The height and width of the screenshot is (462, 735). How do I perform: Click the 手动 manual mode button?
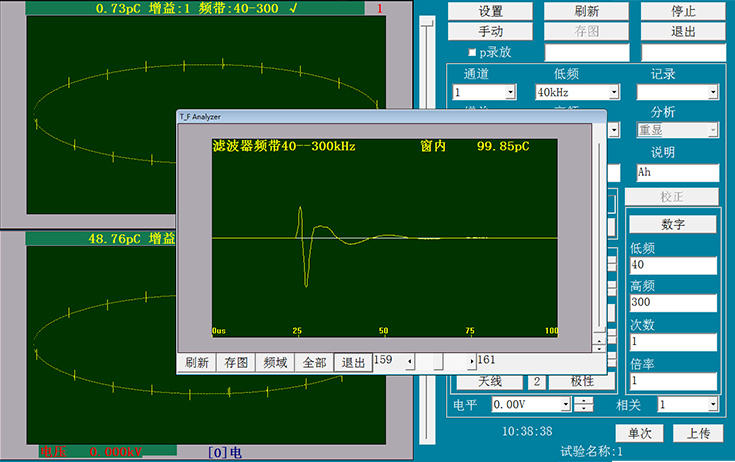pos(491,31)
